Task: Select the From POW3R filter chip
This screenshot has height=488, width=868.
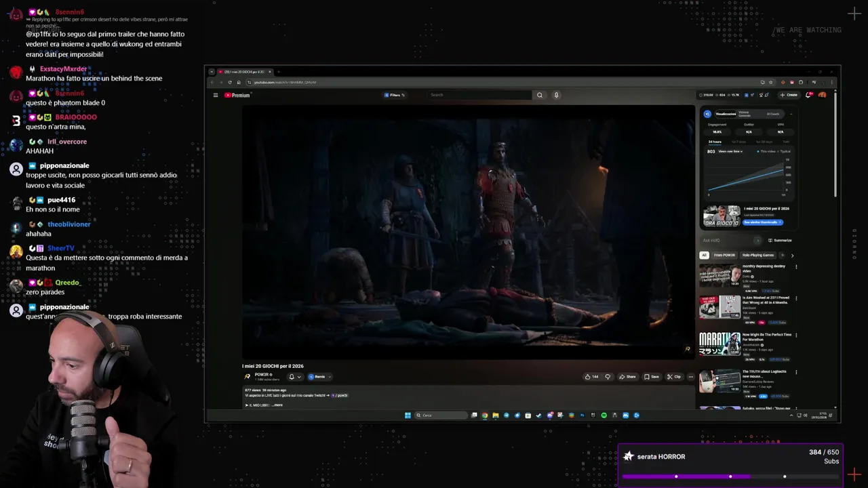Action: tap(724, 255)
